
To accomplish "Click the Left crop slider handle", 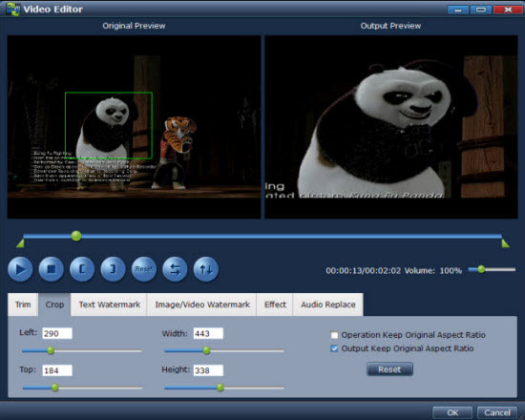I will [x=51, y=350].
